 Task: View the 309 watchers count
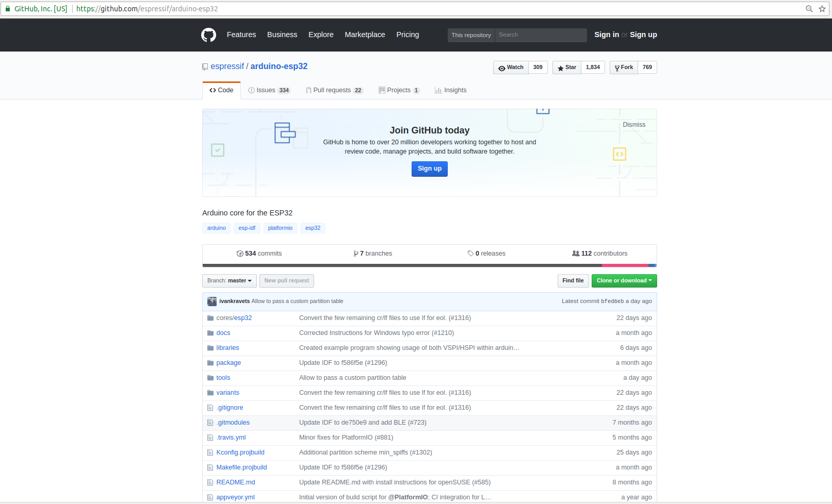538,68
